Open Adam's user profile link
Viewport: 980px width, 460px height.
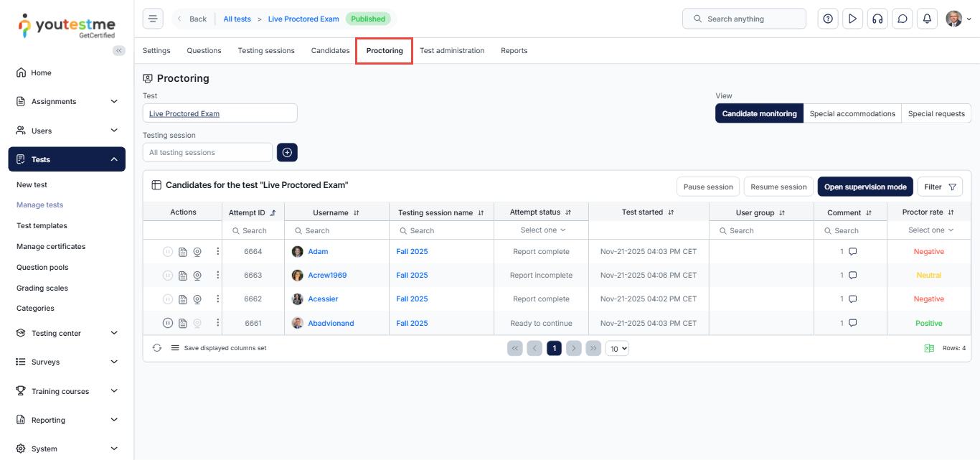tap(318, 252)
